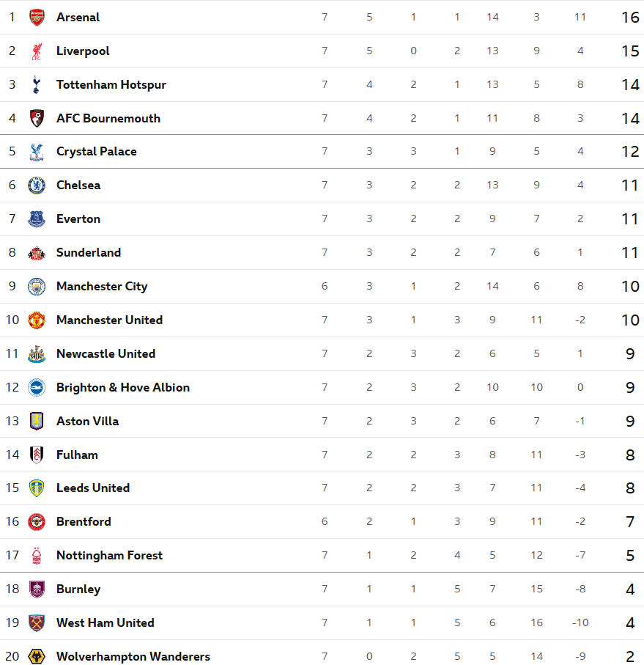Click the Newcastle United crest
644x665 pixels.
coord(37,354)
